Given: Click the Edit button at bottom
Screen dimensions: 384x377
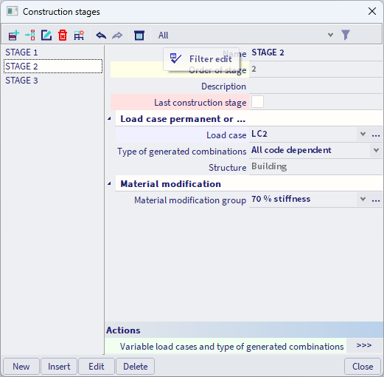Looking at the screenshot, I should 96,367.
